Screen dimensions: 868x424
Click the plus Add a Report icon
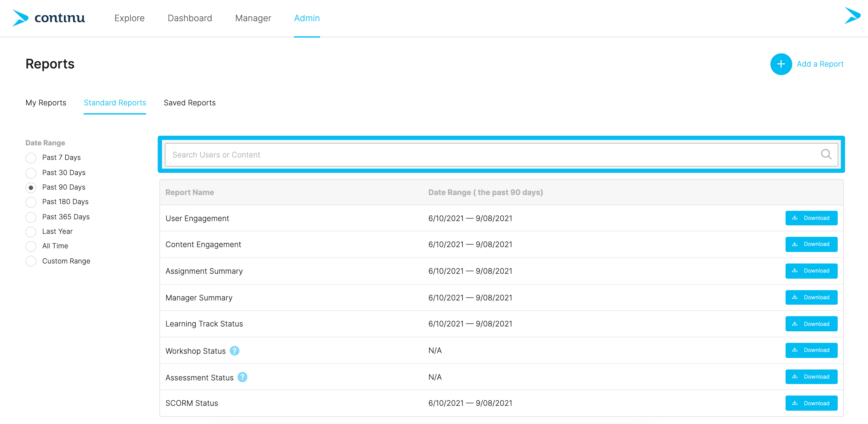[x=781, y=64]
